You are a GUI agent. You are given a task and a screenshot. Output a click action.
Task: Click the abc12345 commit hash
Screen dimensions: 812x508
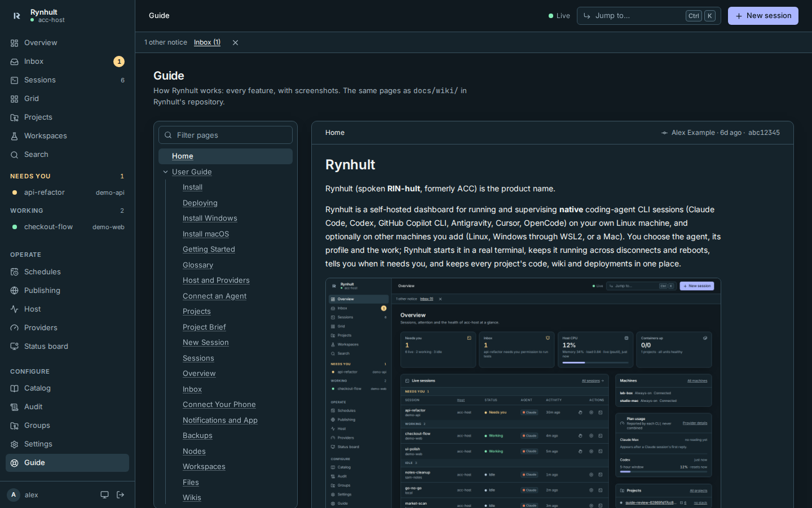(x=764, y=133)
